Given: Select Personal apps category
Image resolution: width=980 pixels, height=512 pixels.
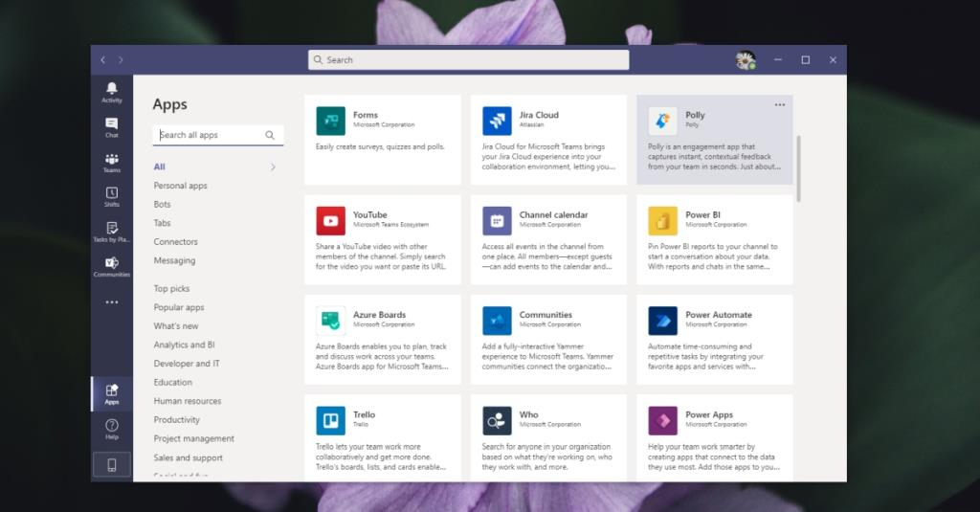Looking at the screenshot, I should coord(180,186).
